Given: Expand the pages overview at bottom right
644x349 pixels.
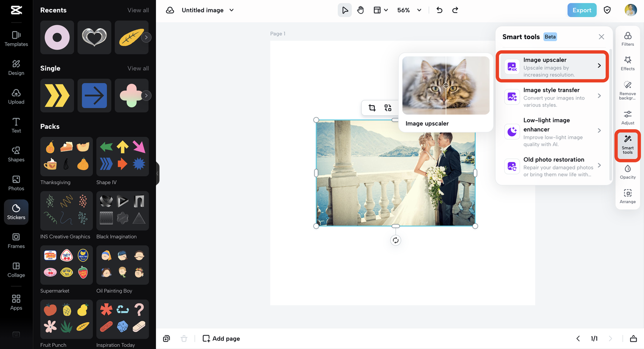Looking at the screenshot, I should pyautogui.click(x=633, y=338).
